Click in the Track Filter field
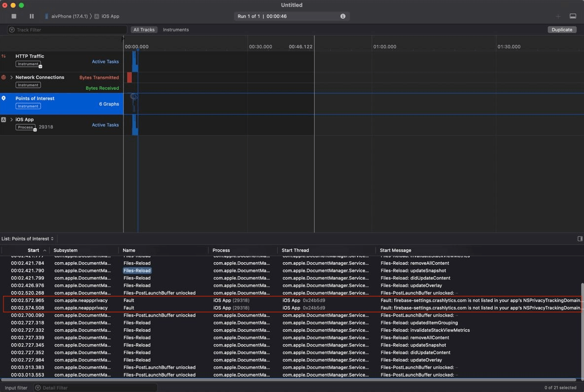 67,30
